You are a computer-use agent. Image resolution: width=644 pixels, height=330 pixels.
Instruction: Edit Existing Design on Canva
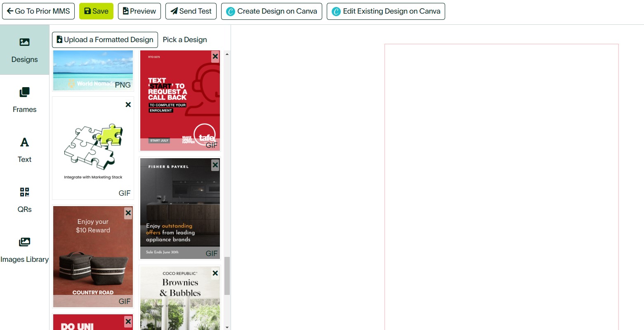(386, 11)
